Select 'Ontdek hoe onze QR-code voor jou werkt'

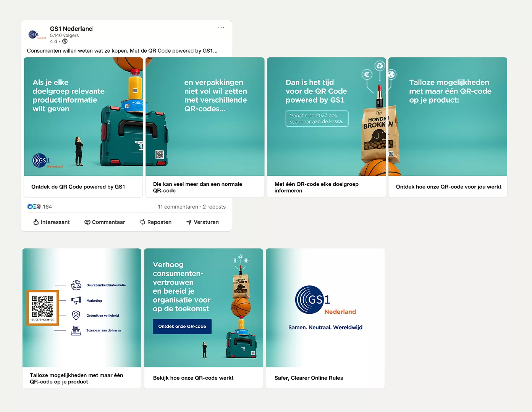pyautogui.click(x=448, y=187)
